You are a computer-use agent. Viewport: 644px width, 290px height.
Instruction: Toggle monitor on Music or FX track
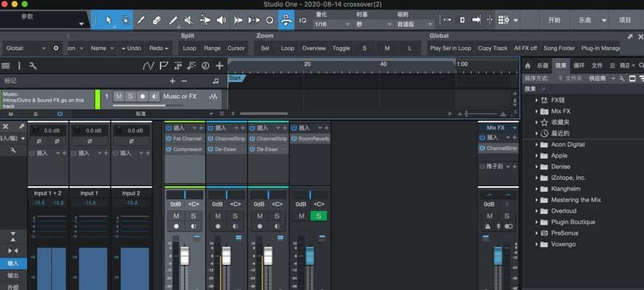154,96
